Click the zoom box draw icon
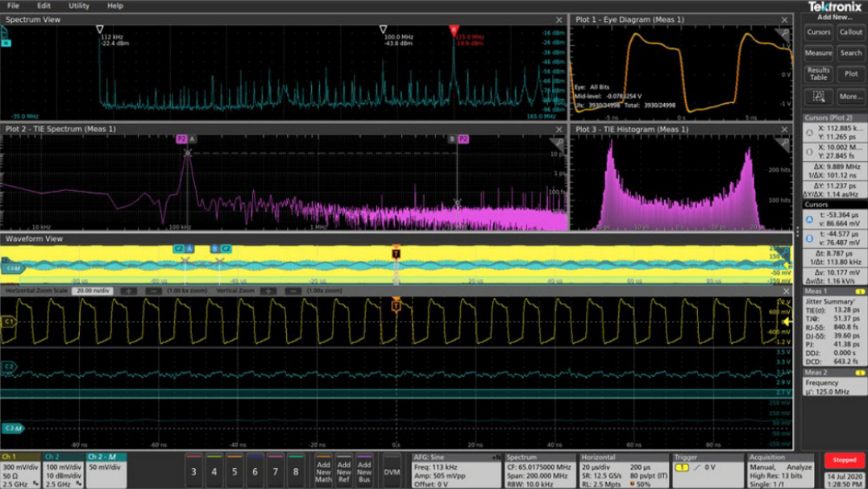The height and width of the screenshot is (489, 868). pyautogui.click(x=819, y=97)
